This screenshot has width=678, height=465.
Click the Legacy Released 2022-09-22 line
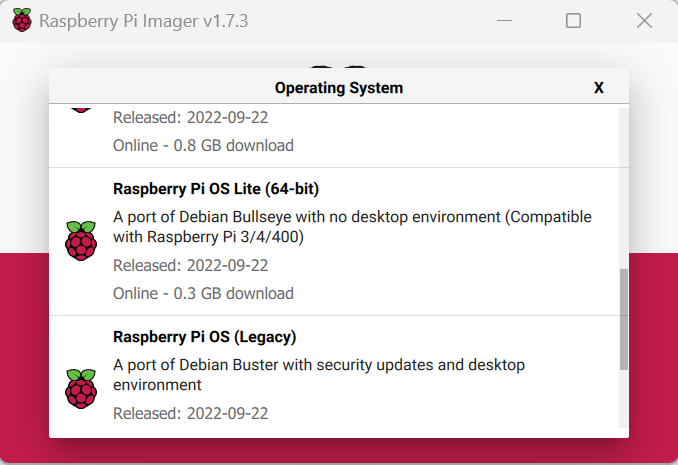190,414
